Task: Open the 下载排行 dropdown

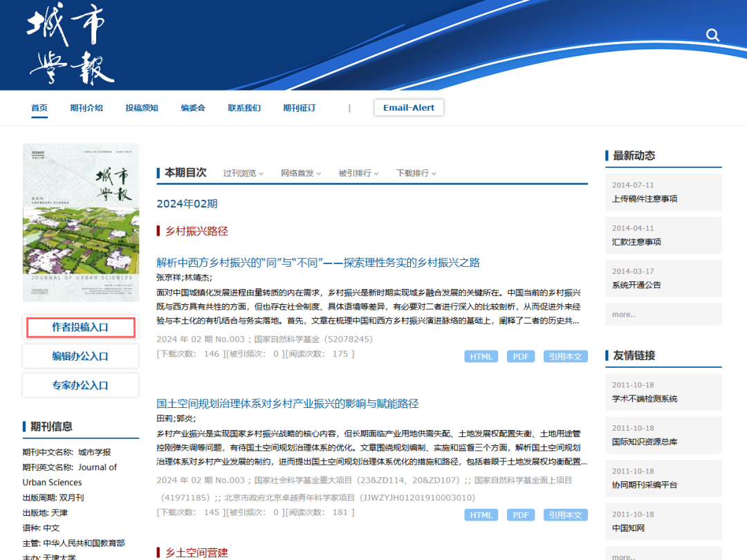Action: tap(416, 173)
